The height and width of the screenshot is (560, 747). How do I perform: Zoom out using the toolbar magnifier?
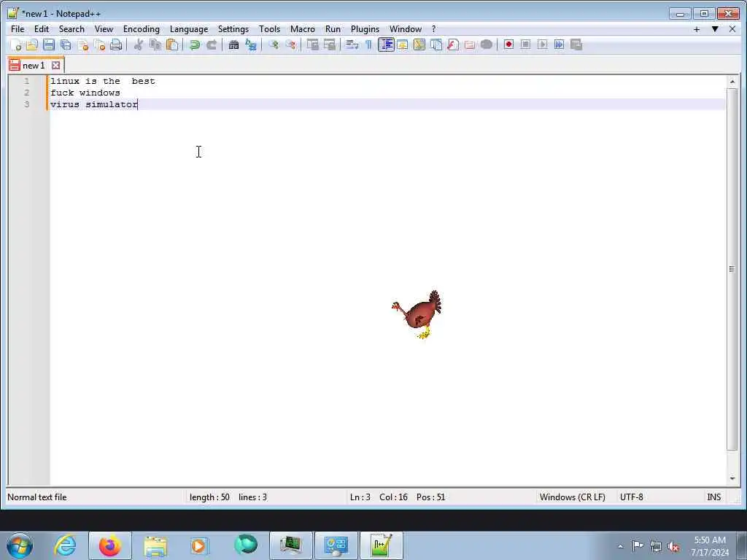[x=290, y=44]
